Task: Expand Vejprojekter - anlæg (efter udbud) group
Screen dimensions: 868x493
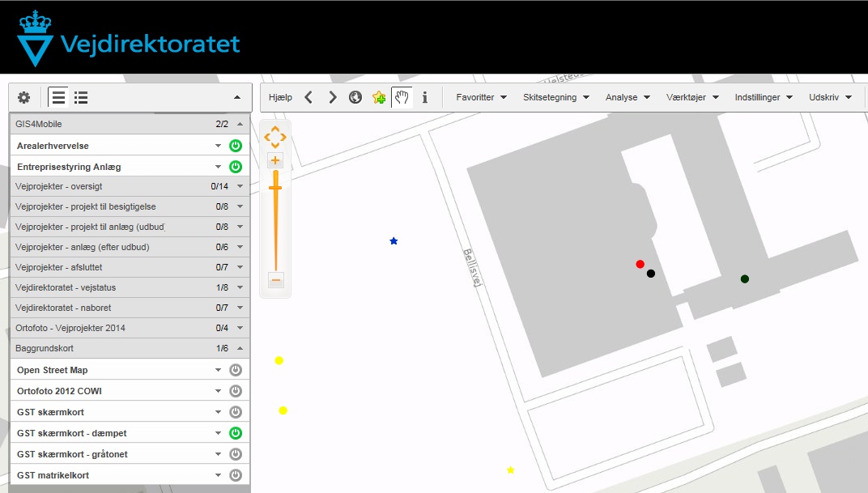Action: [240, 248]
